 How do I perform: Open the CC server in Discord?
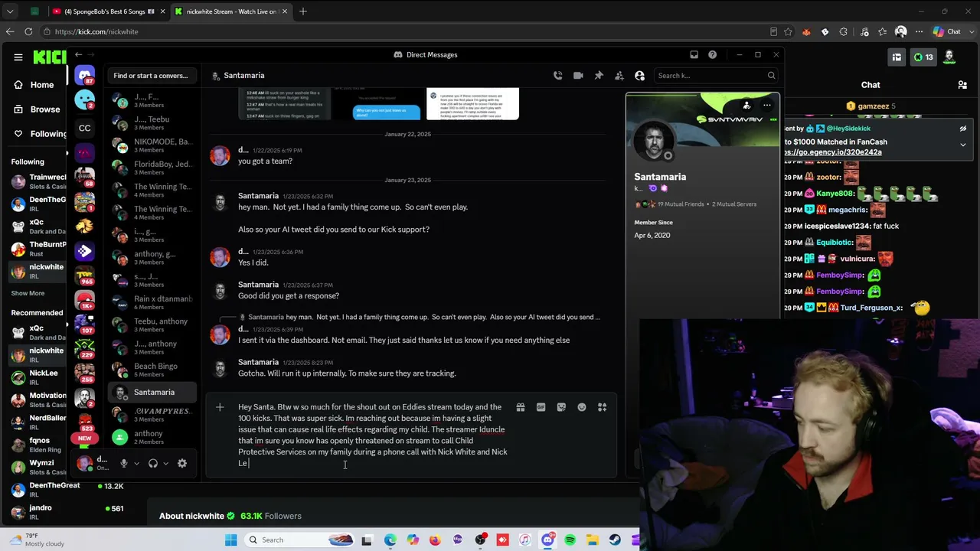coord(85,128)
